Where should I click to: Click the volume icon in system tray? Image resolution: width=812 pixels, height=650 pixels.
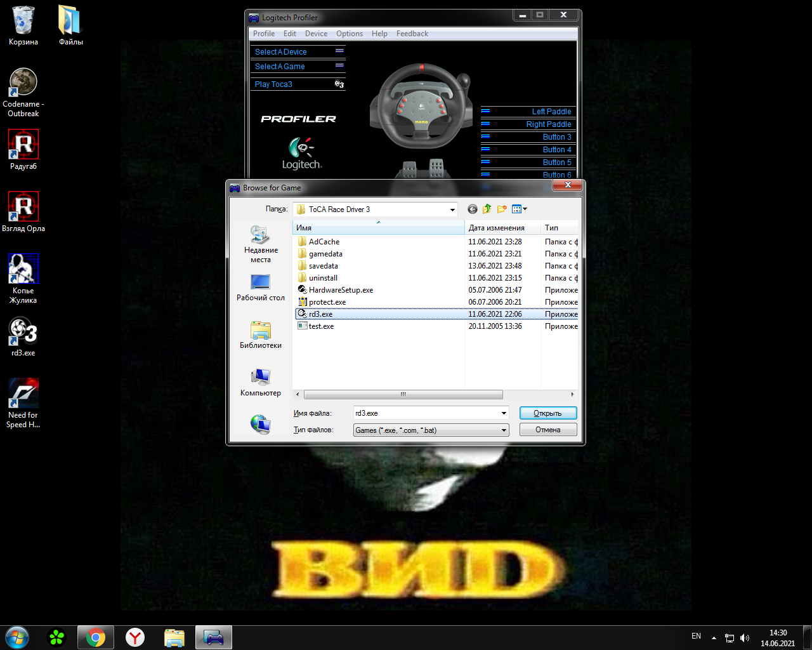745,638
